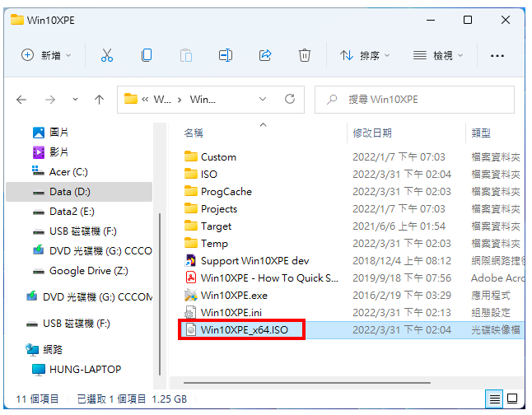The width and height of the screenshot is (532, 415).
Task: Click the horizontal scrollbar in file list
Action: pyautogui.click(x=307, y=383)
